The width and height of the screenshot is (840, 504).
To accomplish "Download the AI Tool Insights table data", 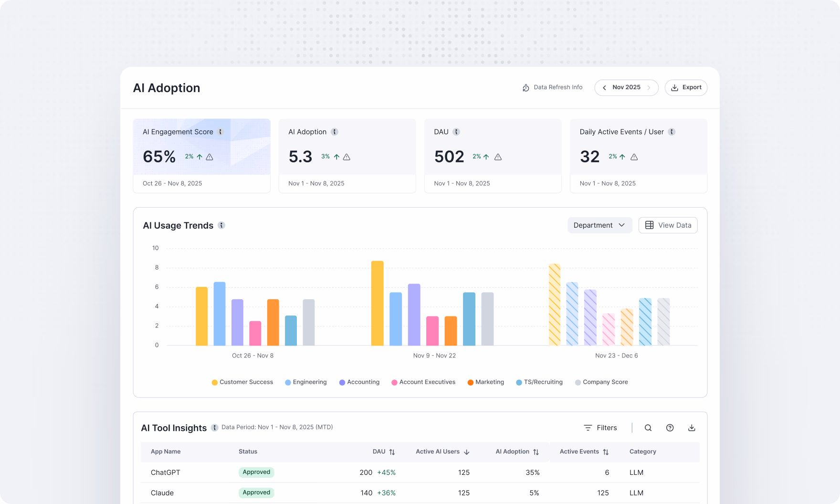I will (692, 428).
